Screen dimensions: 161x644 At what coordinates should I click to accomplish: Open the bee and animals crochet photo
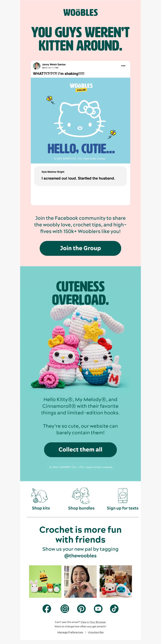point(45,581)
